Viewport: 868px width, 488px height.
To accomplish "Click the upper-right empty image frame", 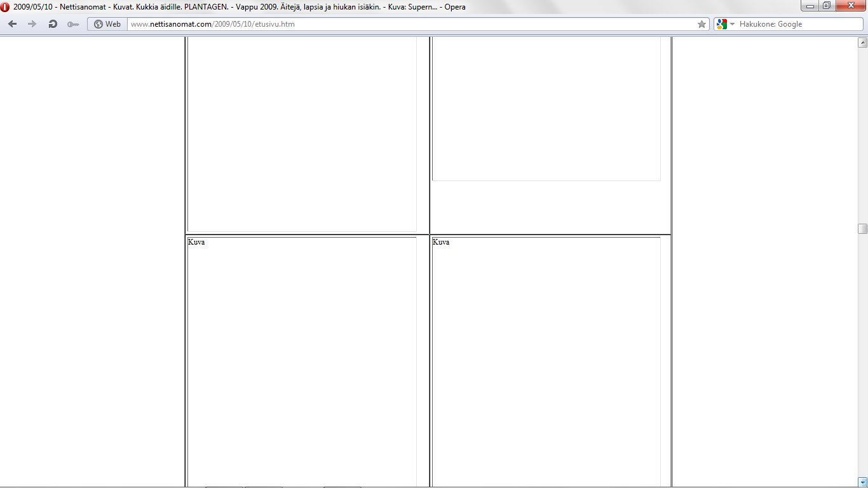I will (546, 108).
